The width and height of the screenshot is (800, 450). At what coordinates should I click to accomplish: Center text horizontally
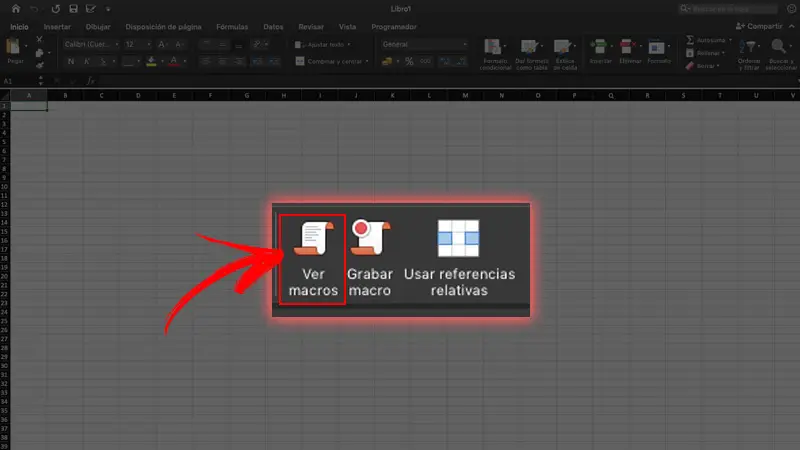[222, 61]
